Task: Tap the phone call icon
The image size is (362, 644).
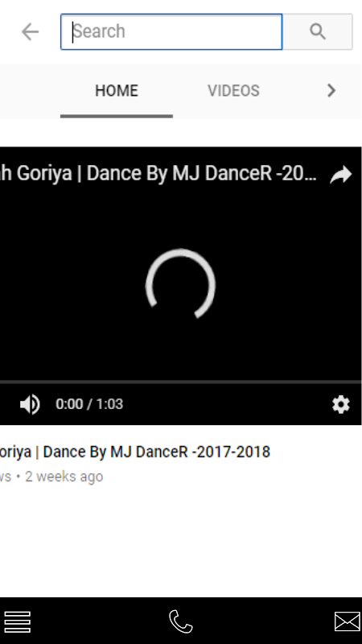Action: [181, 621]
